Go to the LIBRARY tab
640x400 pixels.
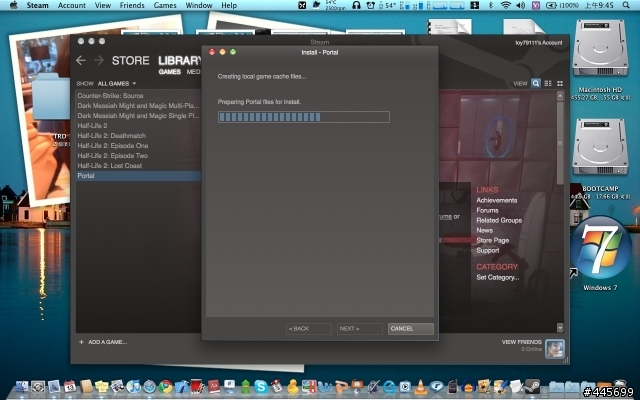click(180, 60)
